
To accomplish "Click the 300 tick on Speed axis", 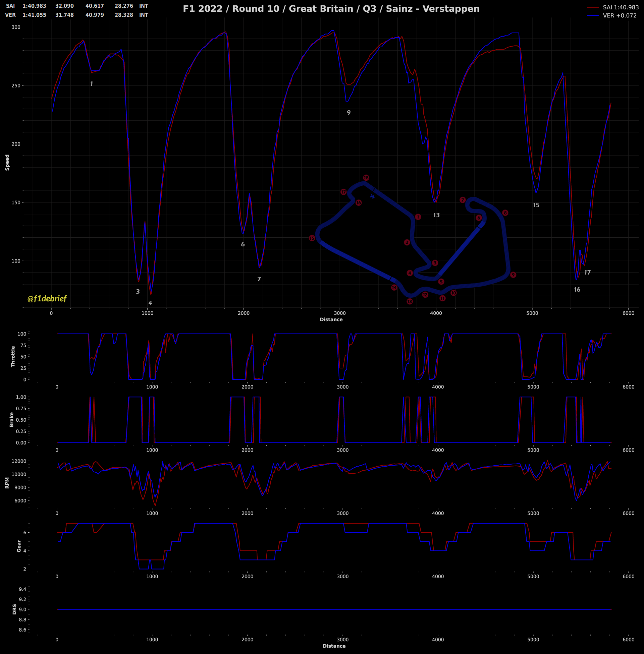I will tap(15, 27).
